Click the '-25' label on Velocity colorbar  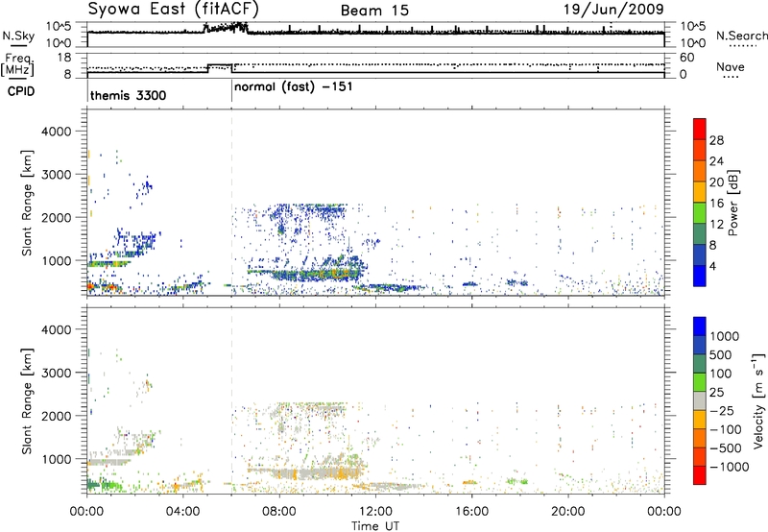723,411
